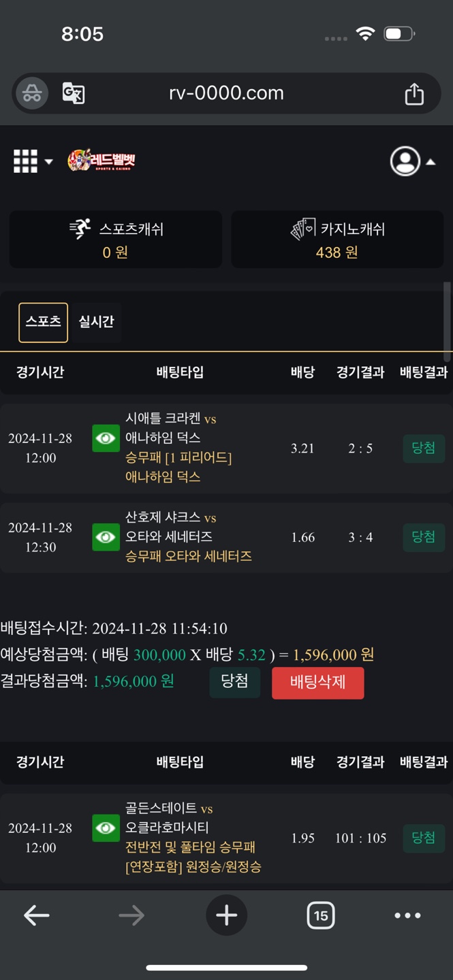453x980 pixels.
Task: Tap the 카지노캐쉬 438 원 balance box
Action: tap(337, 240)
